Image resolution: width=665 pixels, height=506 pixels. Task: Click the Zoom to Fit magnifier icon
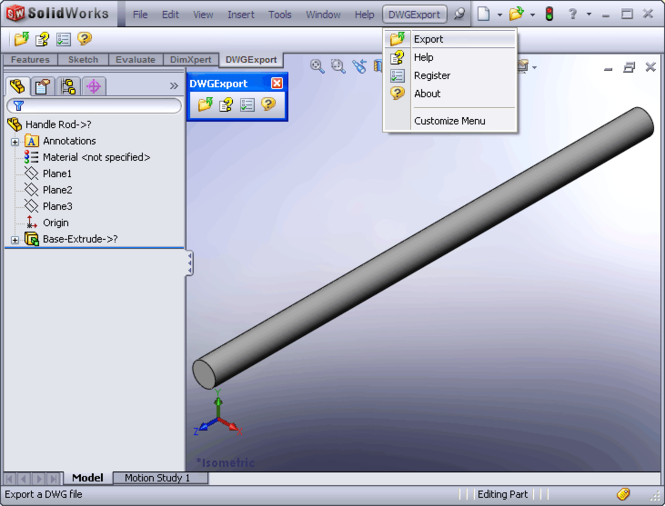click(x=317, y=67)
